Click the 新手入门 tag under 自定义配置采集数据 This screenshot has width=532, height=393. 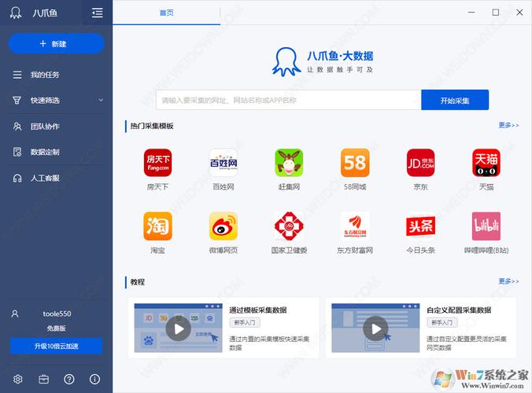coord(441,322)
